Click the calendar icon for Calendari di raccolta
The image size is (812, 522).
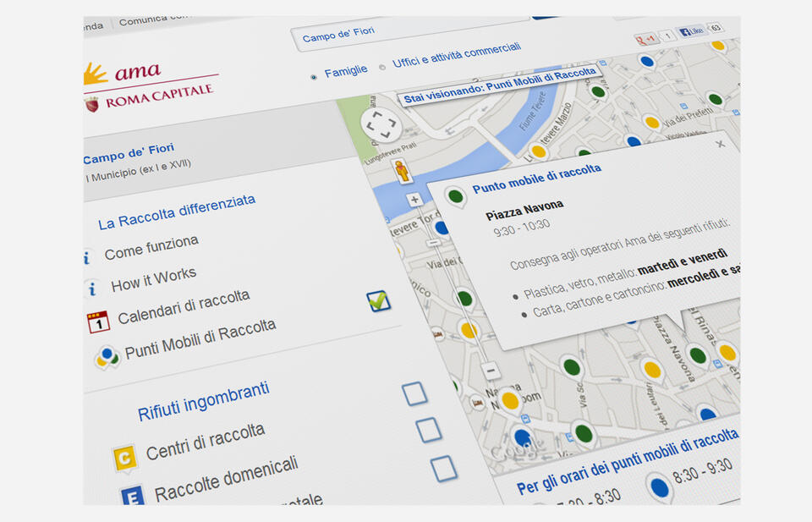[x=98, y=321]
